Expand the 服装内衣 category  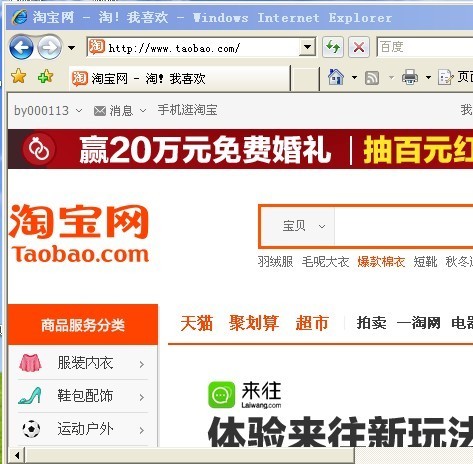click(x=83, y=363)
